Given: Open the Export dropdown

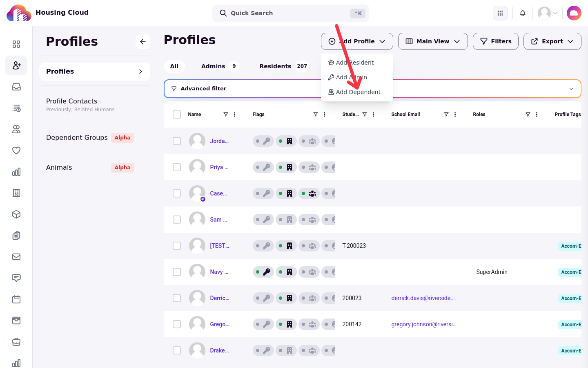Looking at the screenshot, I should [x=552, y=41].
